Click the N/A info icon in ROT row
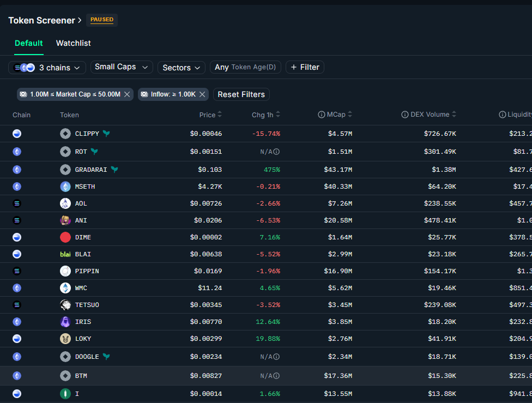The height and width of the screenshot is (403, 532). tap(276, 152)
